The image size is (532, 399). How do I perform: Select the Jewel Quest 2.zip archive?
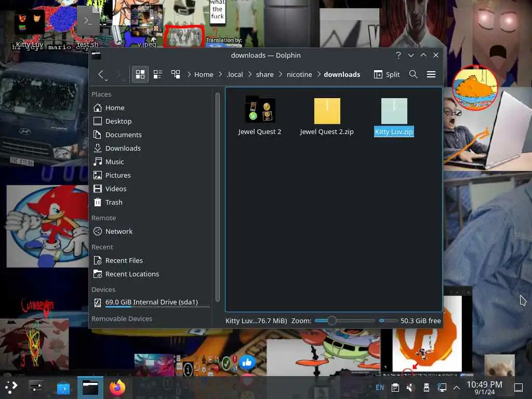click(327, 116)
